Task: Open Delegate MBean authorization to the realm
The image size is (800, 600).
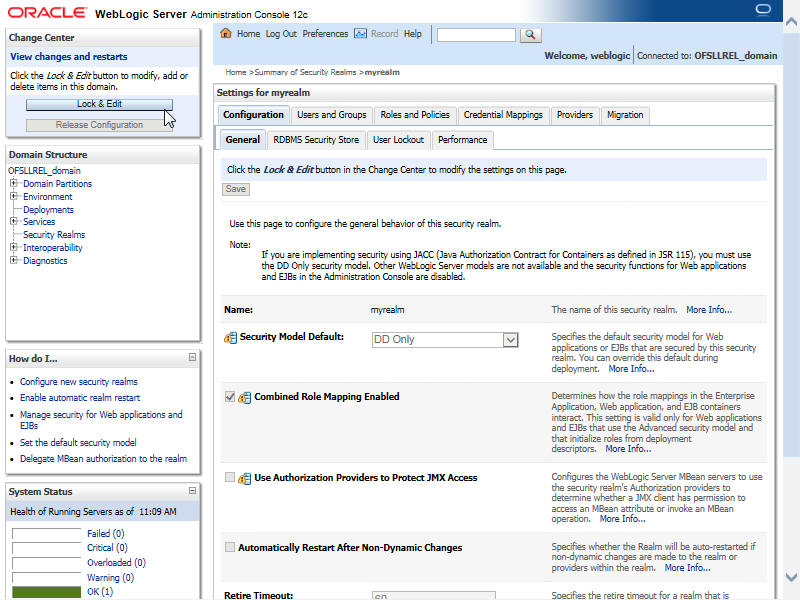Action: (x=104, y=459)
